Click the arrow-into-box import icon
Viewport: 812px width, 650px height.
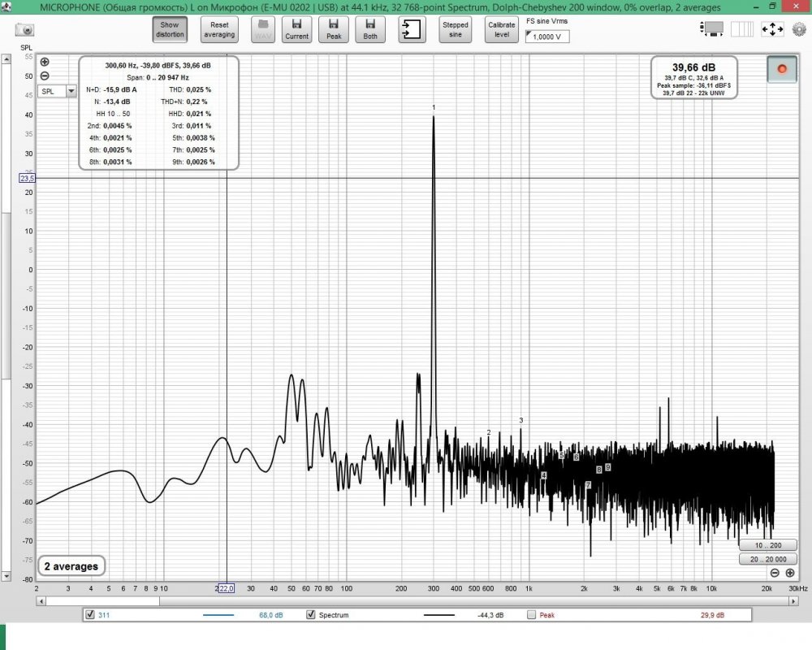(412, 29)
